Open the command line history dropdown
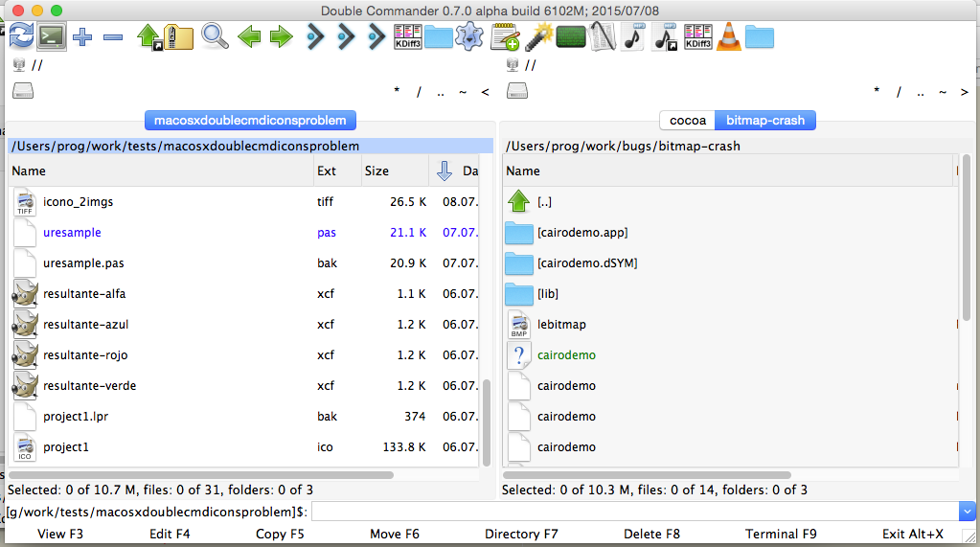Screen dimensions: 980x547 pos(967,512)
